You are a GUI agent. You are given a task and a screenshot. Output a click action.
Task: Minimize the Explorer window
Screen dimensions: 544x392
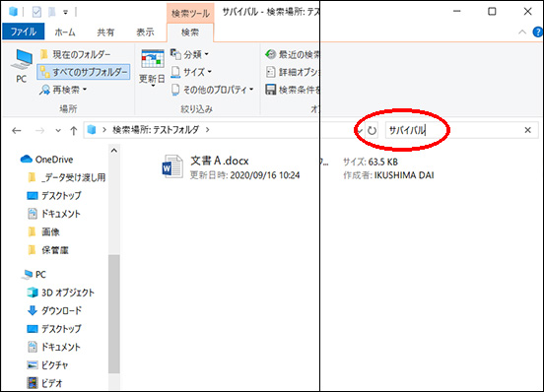(x=457, y=12)
